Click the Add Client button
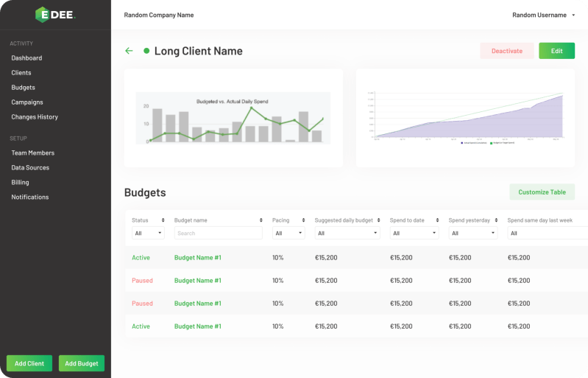The height and width of the screenshot is (378, 588). [29, 363]
